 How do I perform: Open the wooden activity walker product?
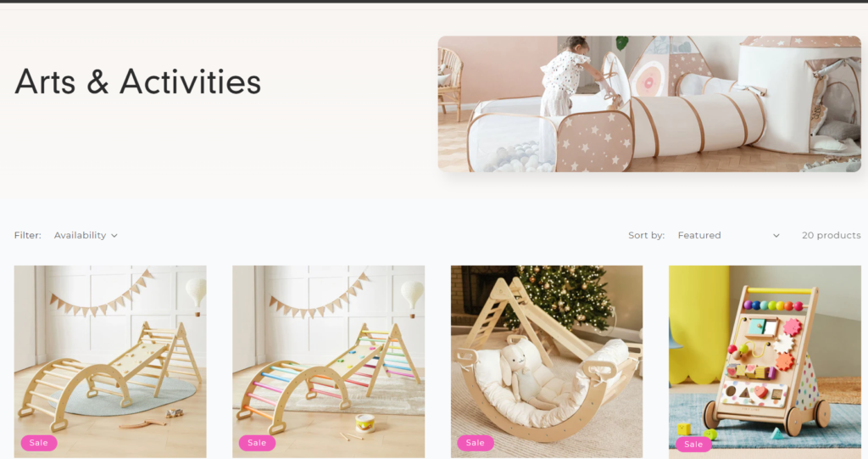[x=765, y=362]
